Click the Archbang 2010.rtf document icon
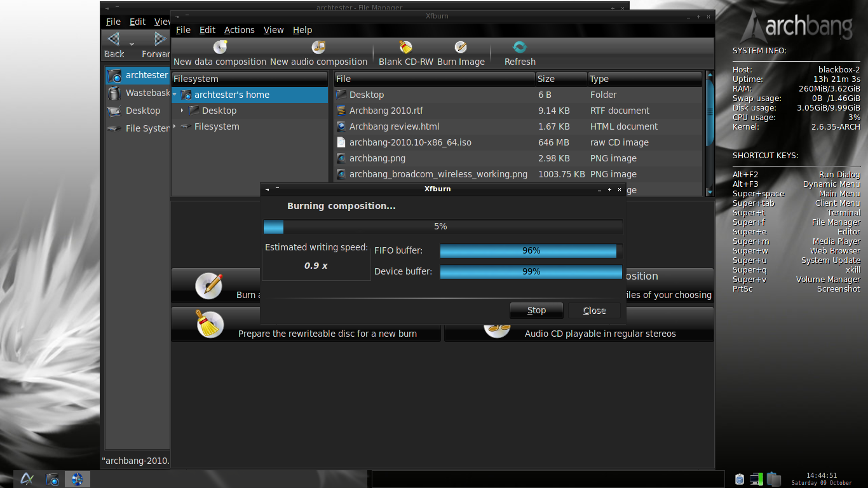 pos(341,111)
